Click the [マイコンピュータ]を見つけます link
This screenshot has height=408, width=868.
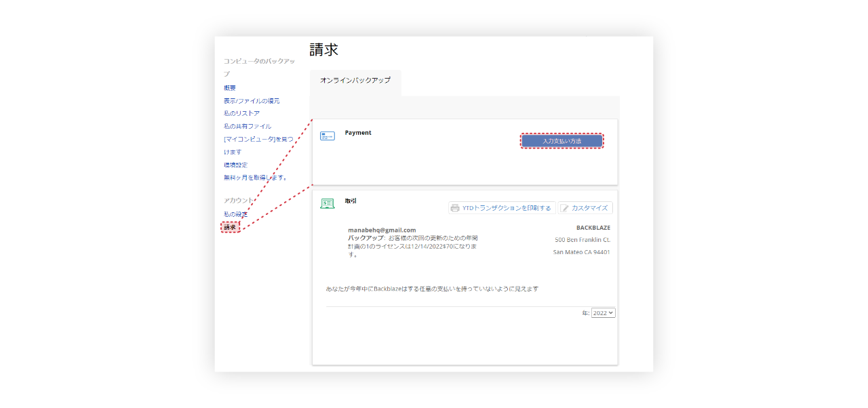(x=256, y=138)
